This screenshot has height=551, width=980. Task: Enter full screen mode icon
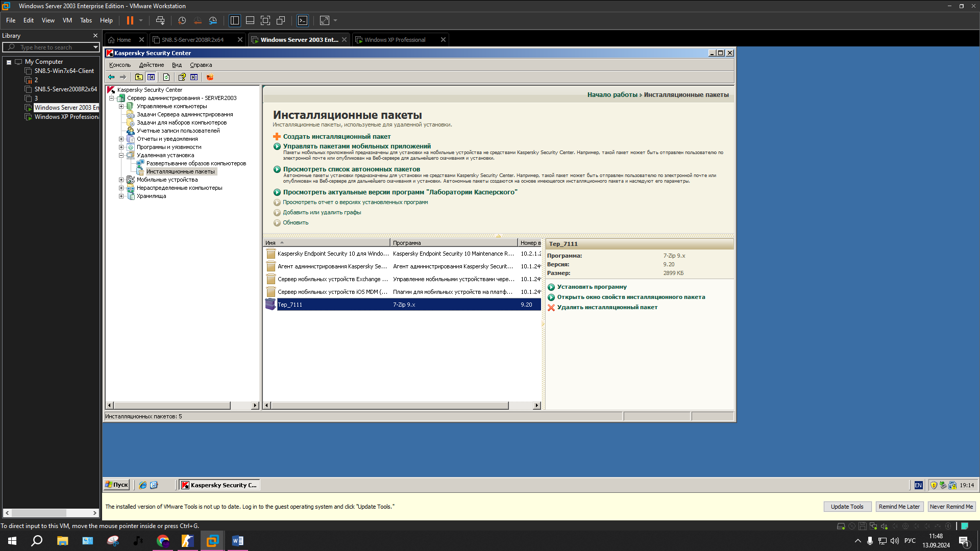[265, 20]
